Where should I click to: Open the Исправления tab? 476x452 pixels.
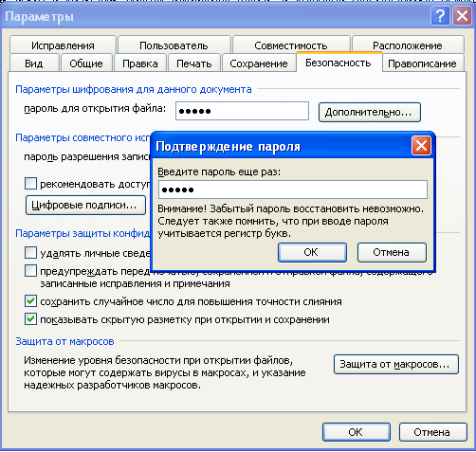click(63, 45)
